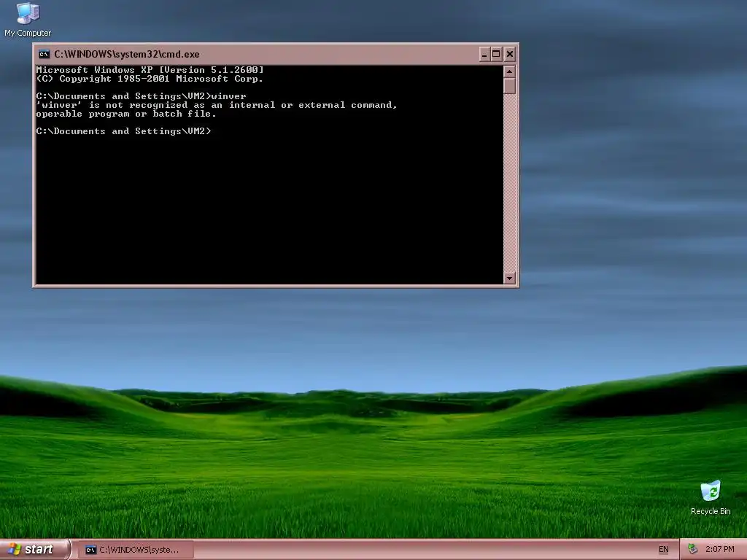Open the EN language bar indicator
Screen dimensions: 747x560
[x=663, y=550]
